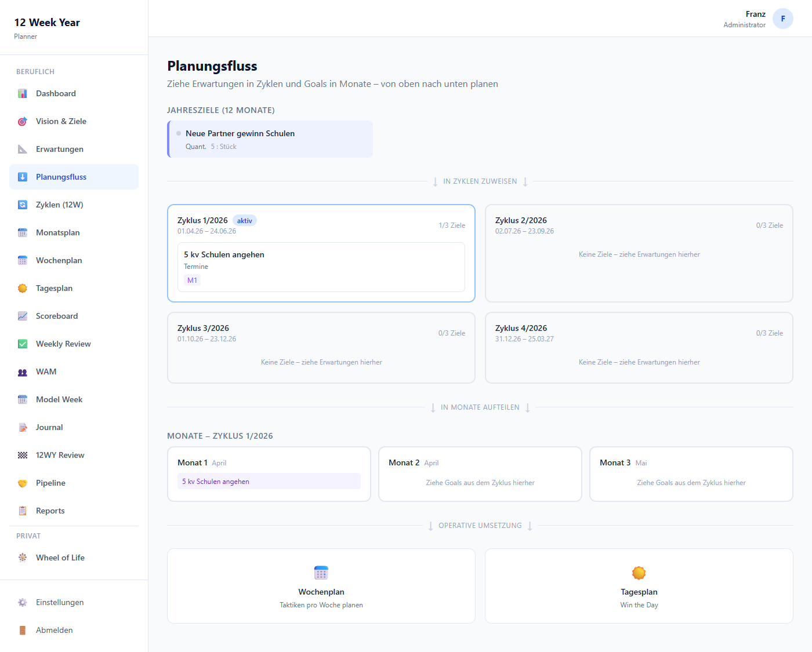
Task: Click the Scoreboard line chart icon
Action: [x=23, y=316]
